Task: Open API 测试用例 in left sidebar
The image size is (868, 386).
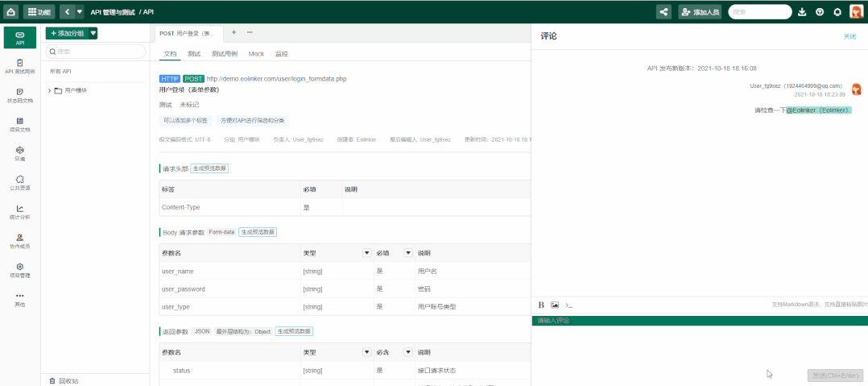Action: click(20, 66)
